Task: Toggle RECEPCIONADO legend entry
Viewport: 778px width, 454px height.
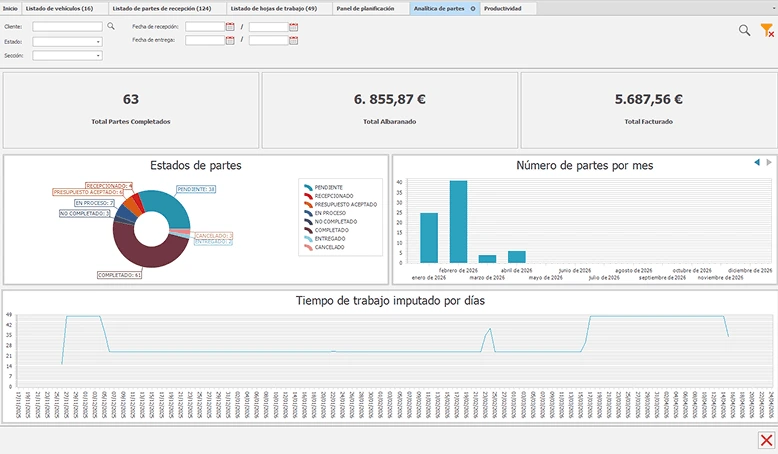Action: 328,196
